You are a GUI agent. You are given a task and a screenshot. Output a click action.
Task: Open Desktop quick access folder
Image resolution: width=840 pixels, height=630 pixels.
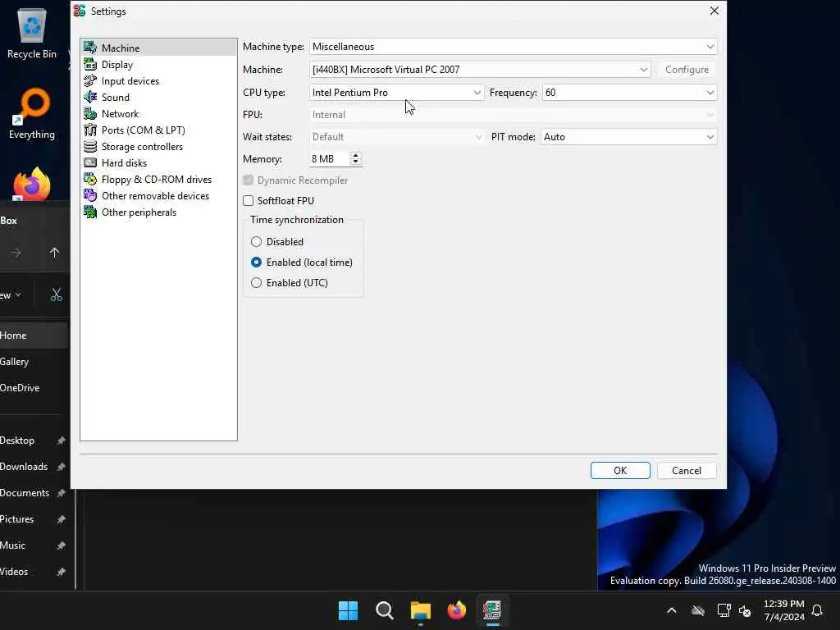pyautogui.click(x=33, y=441)
